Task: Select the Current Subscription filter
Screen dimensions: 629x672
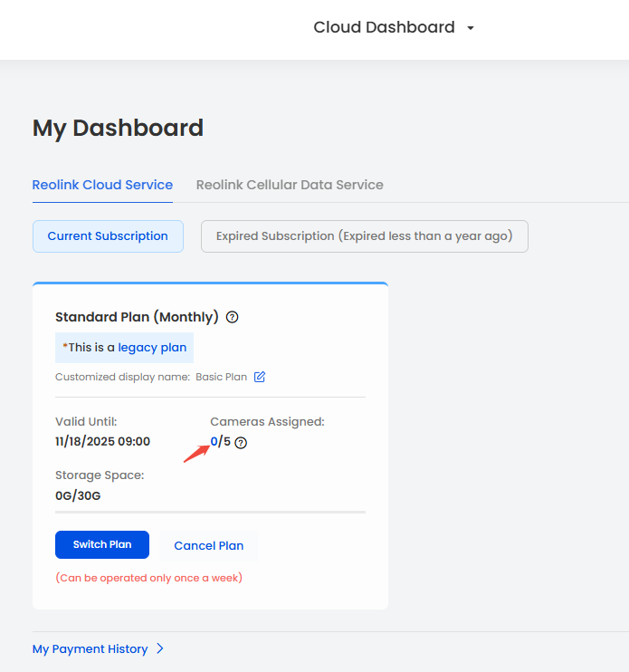Action: pyautogui.click(x=108, y=236)
